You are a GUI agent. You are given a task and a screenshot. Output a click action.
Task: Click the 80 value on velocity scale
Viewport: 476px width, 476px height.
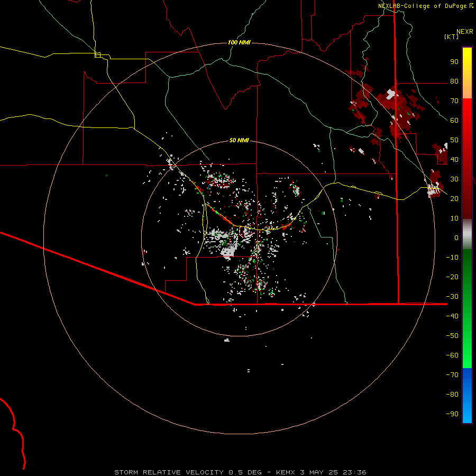click(454, 81)
